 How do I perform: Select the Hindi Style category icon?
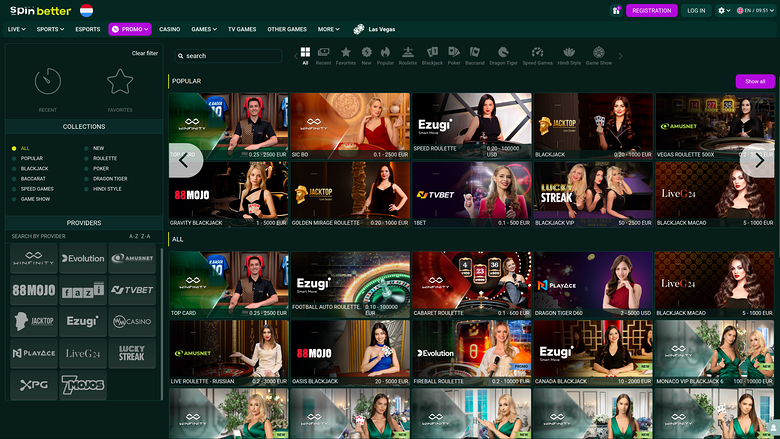point(569,56)
